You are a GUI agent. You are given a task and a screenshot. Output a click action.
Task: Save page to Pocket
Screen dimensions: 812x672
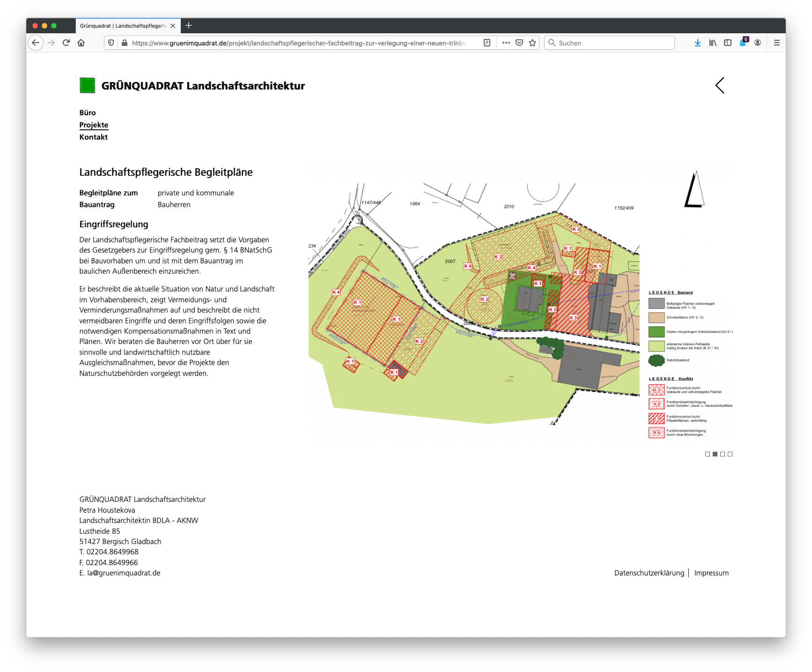(519, 43)
